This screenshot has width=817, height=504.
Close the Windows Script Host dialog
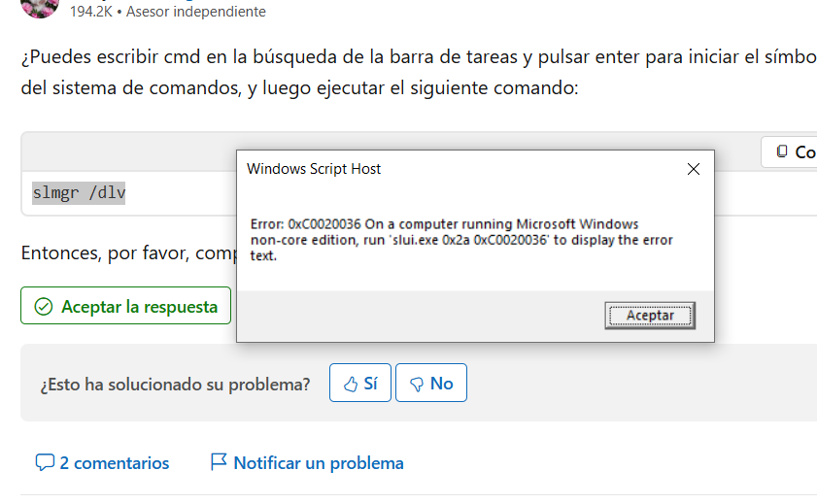point(693,169)
